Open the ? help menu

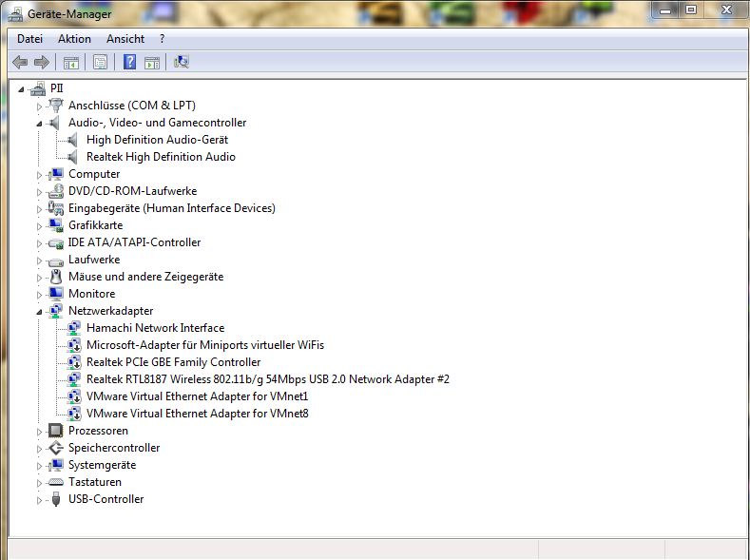click(x=163, y=39)
